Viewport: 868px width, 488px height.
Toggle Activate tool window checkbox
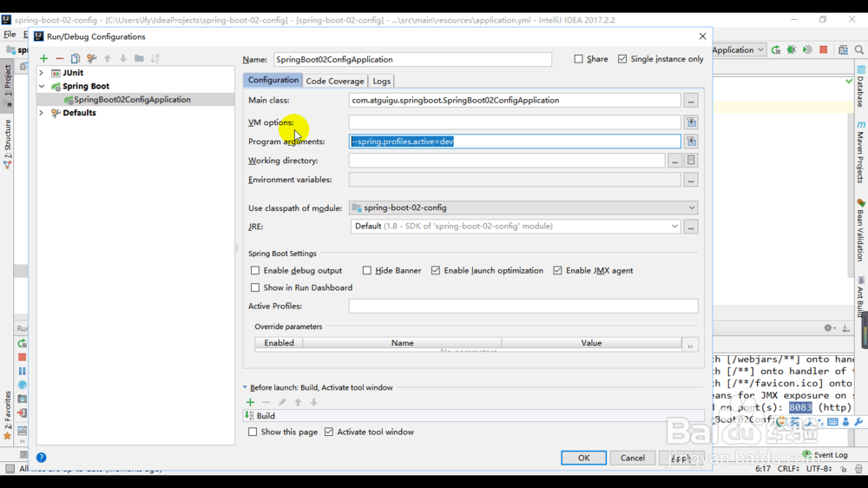pos(329,432)
